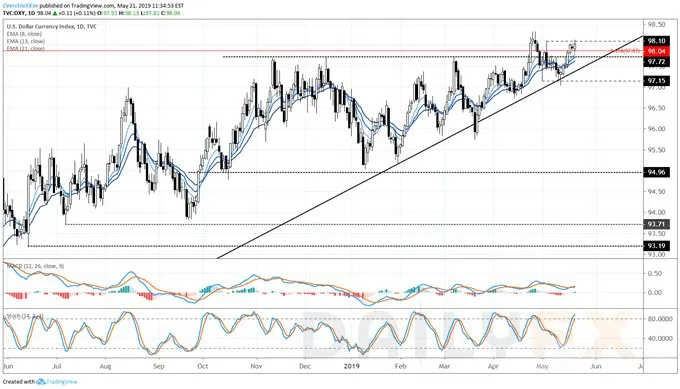Click the MACD 0.50 scale value
The image size is (680, 389).
click(x=655, y=273)
